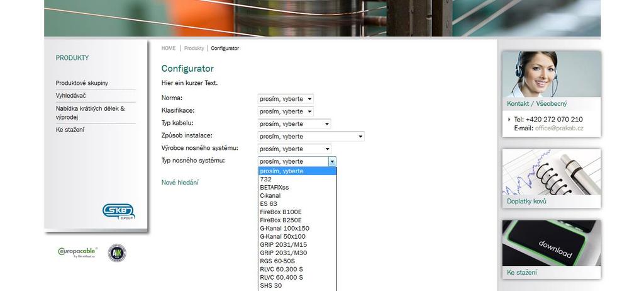
Task: Open the Výrobce nosného systému dropdown
Action: coord(294,149)
